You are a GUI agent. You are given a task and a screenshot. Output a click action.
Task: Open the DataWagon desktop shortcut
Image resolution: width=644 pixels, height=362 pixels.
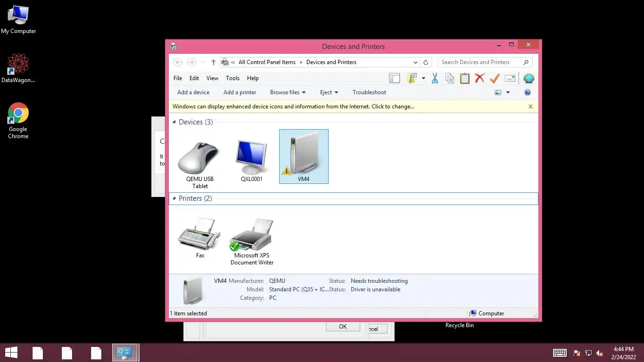[18, 68]
